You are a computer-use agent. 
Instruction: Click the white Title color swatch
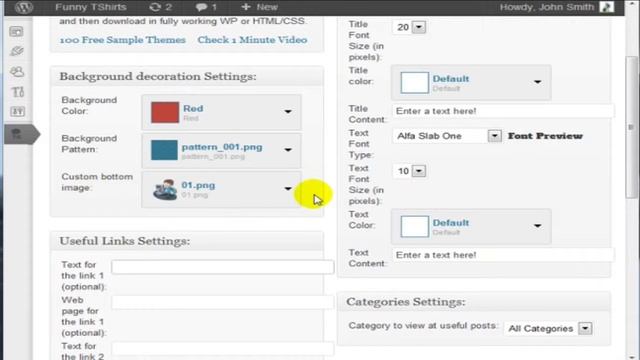coord(414,83)
